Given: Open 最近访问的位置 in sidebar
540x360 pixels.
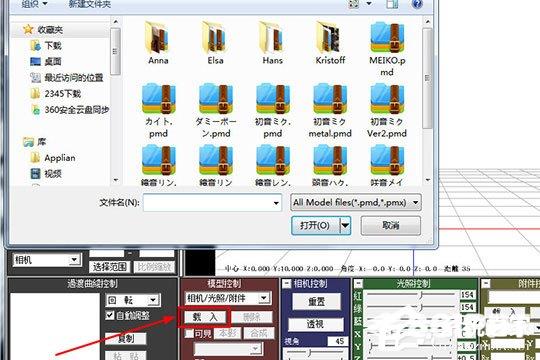Looking at the screenshot, I should [x=67, y=78].
